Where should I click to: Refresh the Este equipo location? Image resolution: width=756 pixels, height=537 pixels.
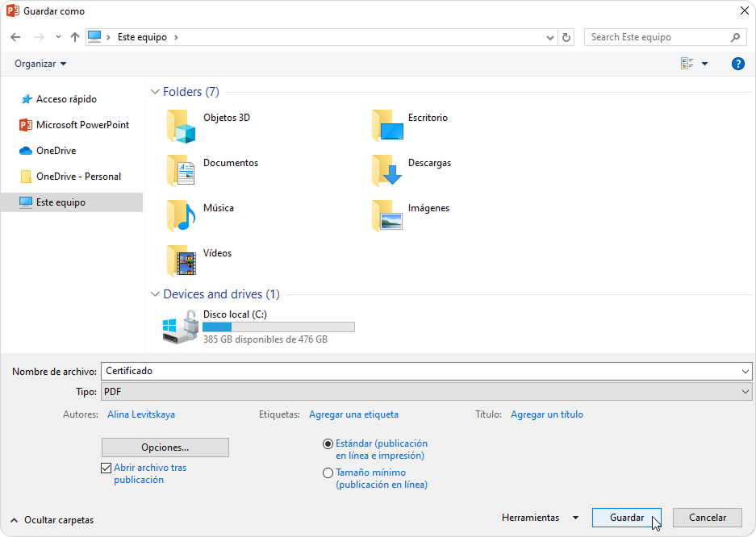(566, 37)
